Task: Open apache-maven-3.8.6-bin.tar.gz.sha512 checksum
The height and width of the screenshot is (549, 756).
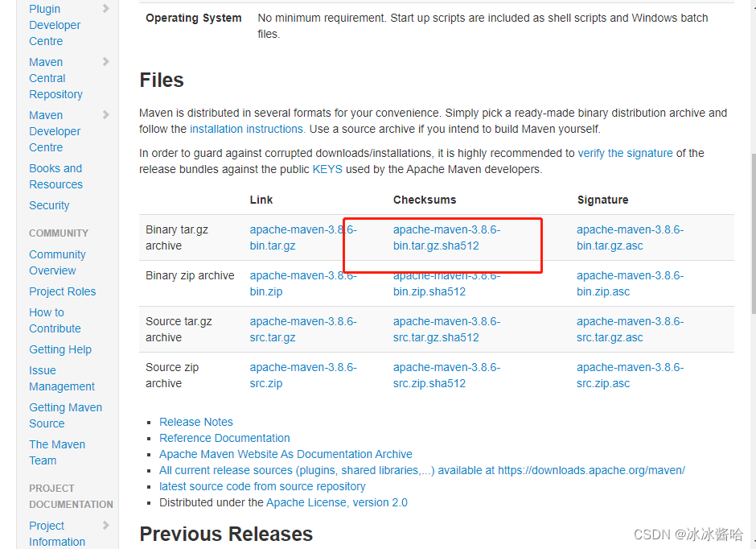Action: (446, 237)
